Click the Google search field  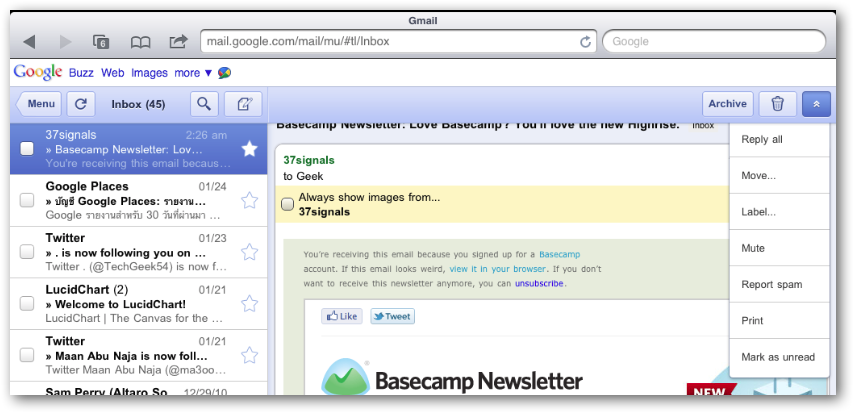(714, 41)
